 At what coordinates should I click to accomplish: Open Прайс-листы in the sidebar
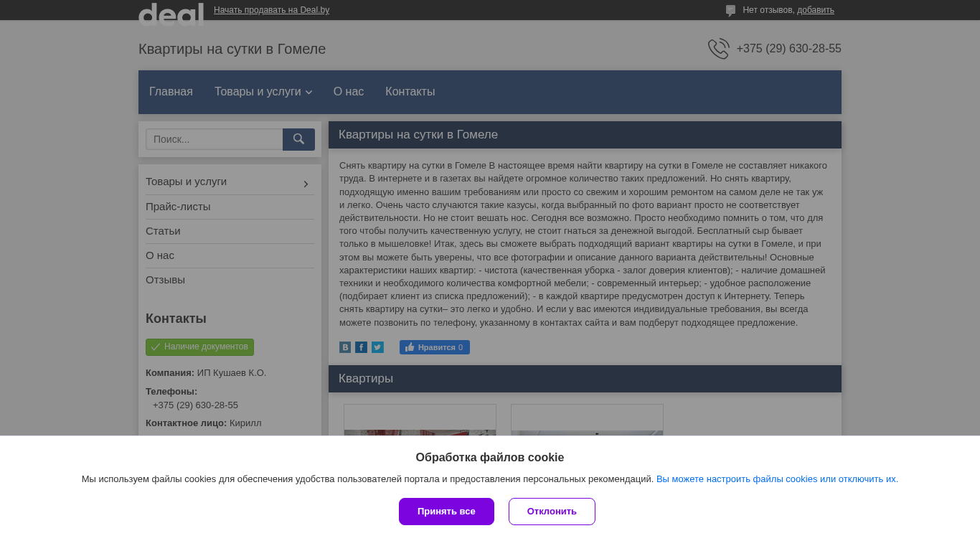coord(178,207)
